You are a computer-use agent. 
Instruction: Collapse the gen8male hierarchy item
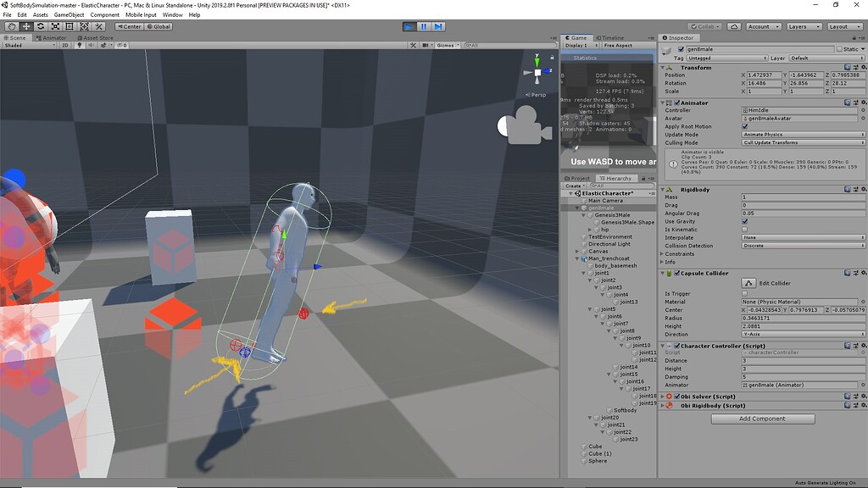(579, 206)
